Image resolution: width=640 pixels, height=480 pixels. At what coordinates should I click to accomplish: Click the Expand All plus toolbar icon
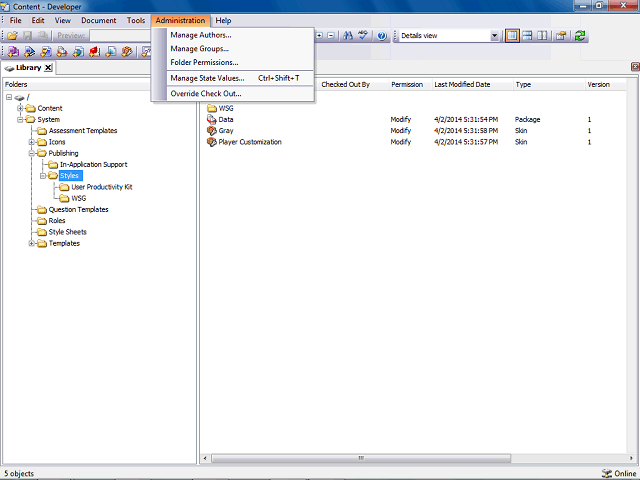(x=319, y=36)
